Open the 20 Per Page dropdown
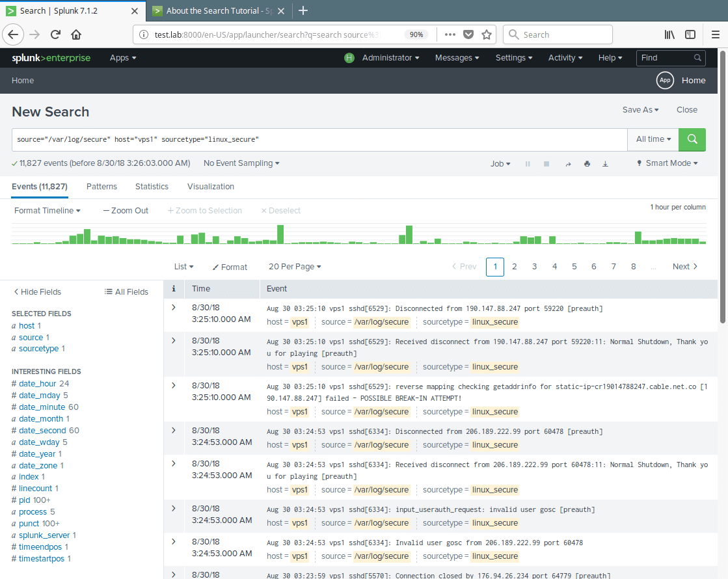 (x=294, y=266)
